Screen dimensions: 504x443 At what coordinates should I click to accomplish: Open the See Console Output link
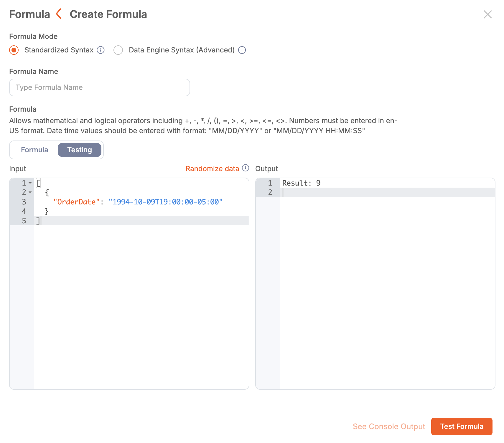click(389, 427)
